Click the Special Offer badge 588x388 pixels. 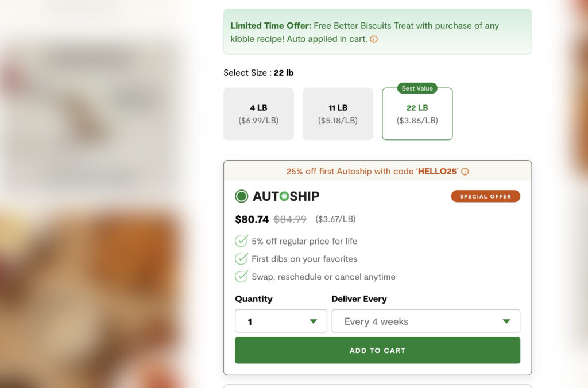[x=486, y=196]
